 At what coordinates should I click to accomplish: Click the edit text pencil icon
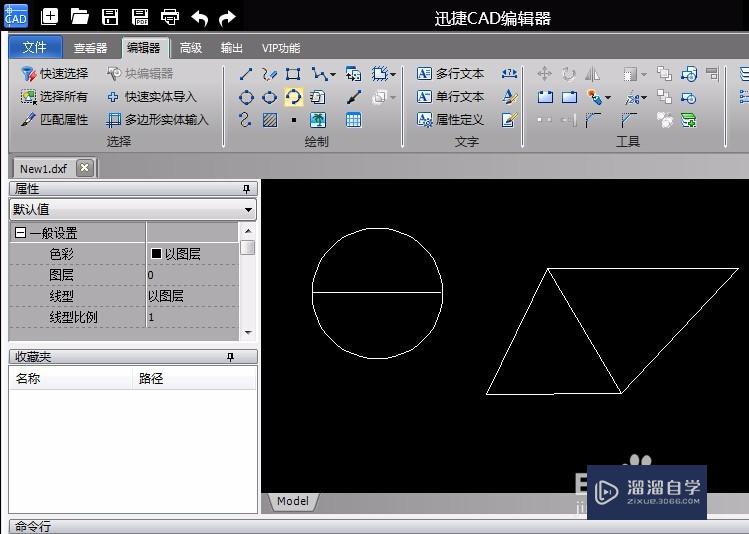(509, 120)
